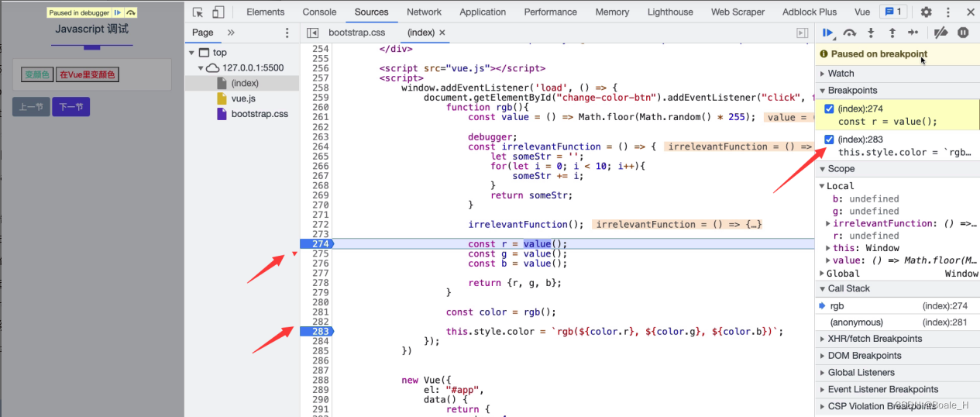Add breakpoint at line number 281
This screenshot has height=417, width=980.
pos(321,312)
